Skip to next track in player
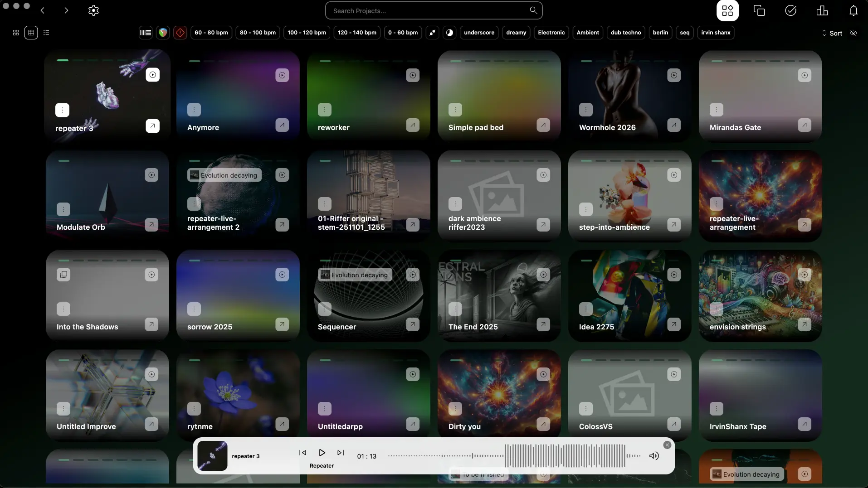The image size is (868, 488). pyautogui.click(x=341, y=453)
